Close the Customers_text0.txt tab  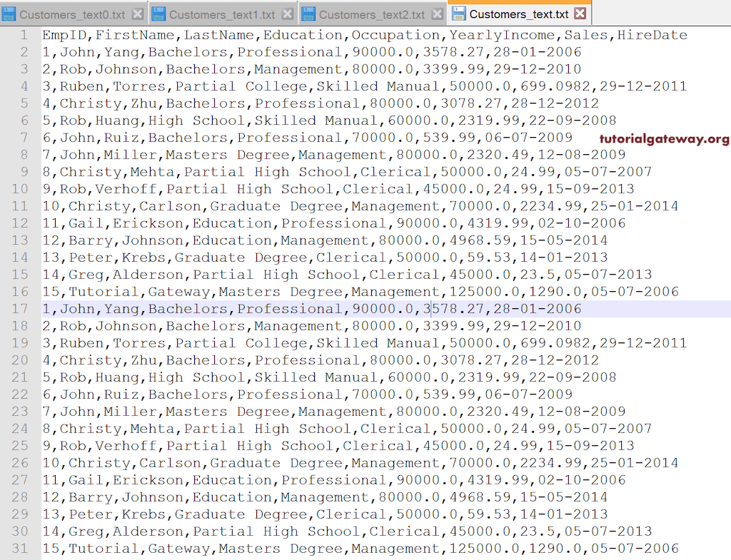pyautogui.click(x=137, y=14)
